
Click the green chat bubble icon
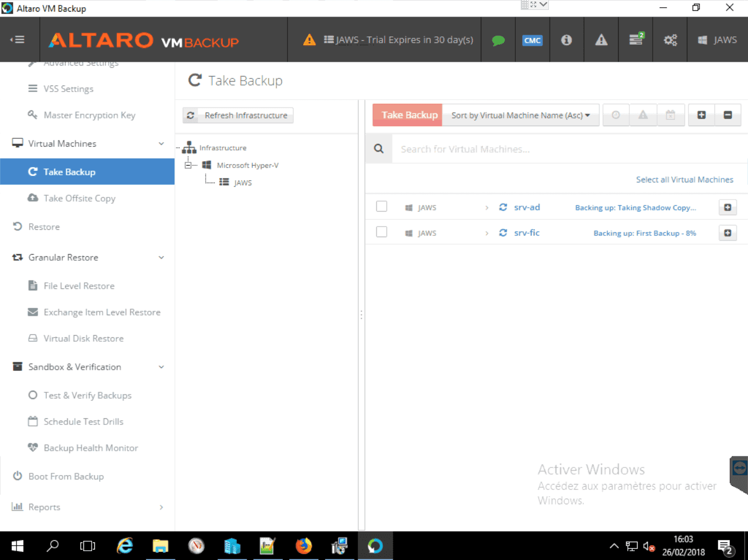498,40
